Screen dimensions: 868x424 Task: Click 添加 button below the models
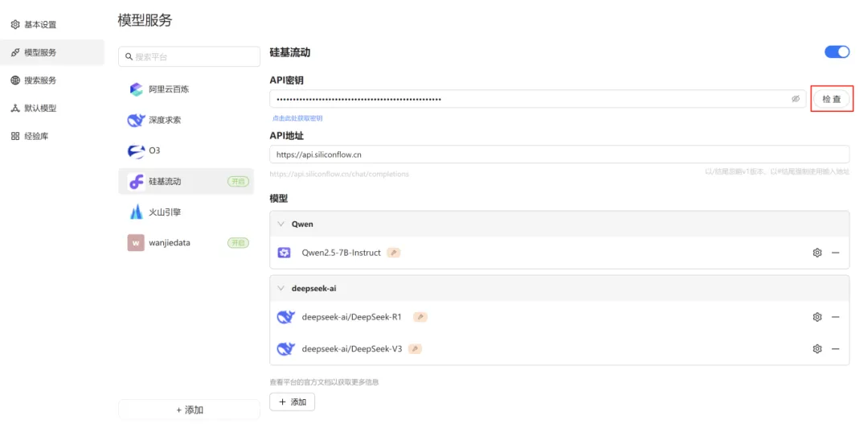[x=293, y=401]
